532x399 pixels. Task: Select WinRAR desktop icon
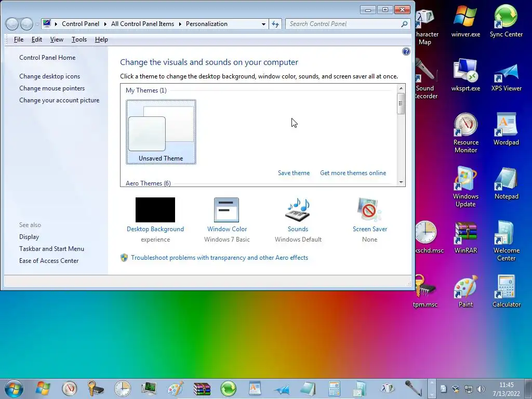pyautogui.click(x=465, y=237)
